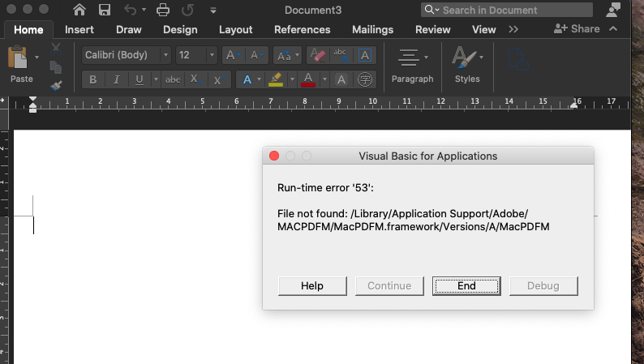
Task: Apply Text Effects blue A
Action: [247, 79]
